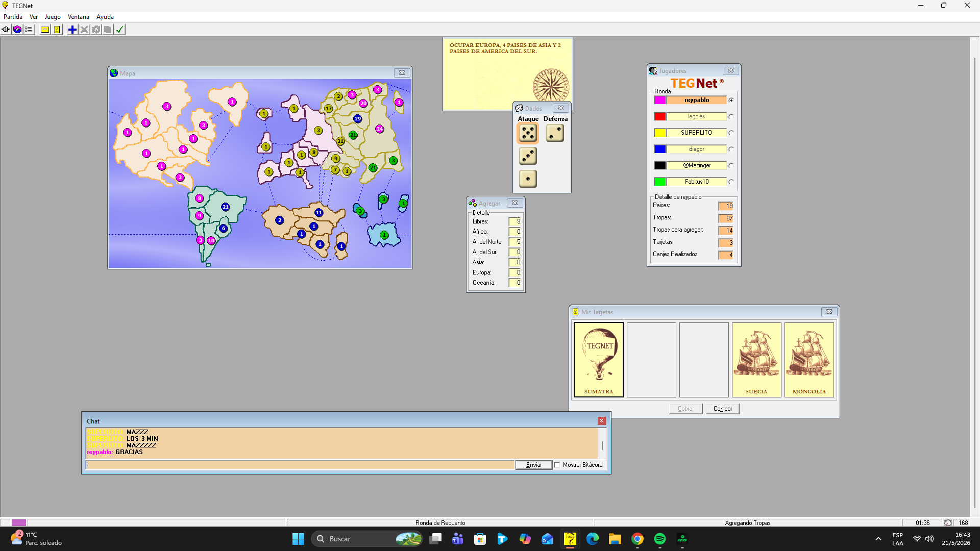Click the chat message input field
Image resolution: width=980 pixels, height=551 pixels.
pyautogui.click(x=300, y=465)
